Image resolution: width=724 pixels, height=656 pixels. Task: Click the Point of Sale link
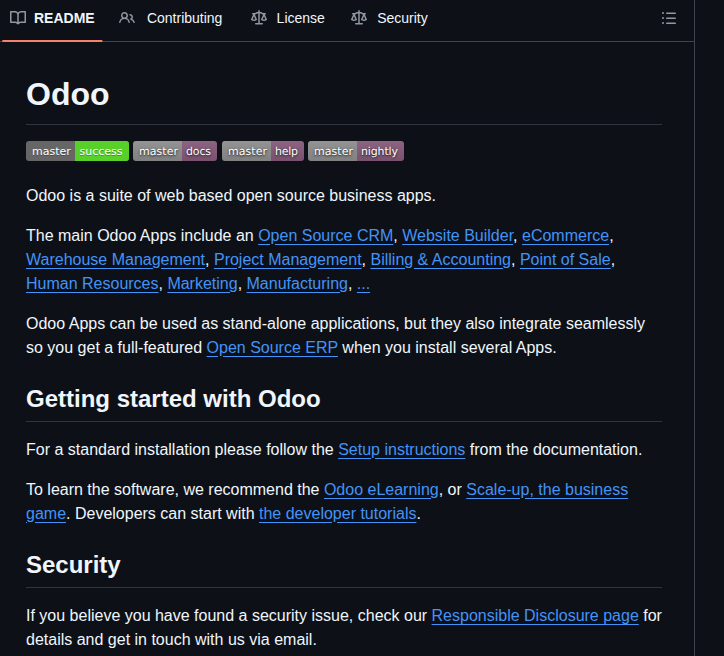565,259
